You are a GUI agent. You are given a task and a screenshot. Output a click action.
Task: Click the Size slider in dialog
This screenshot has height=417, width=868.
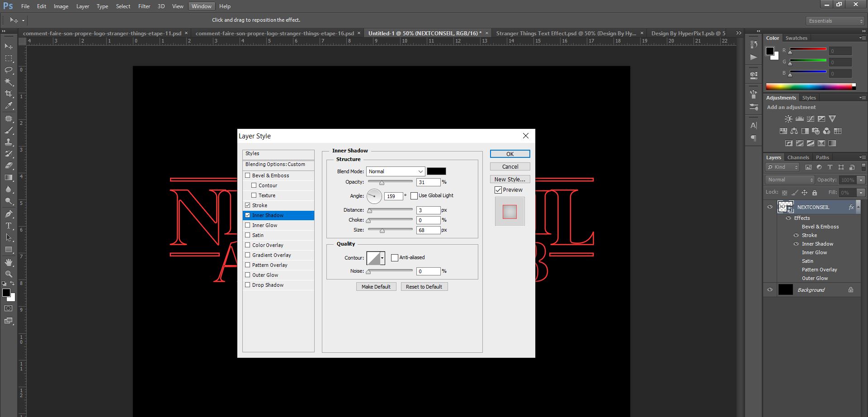coord(390,230)
